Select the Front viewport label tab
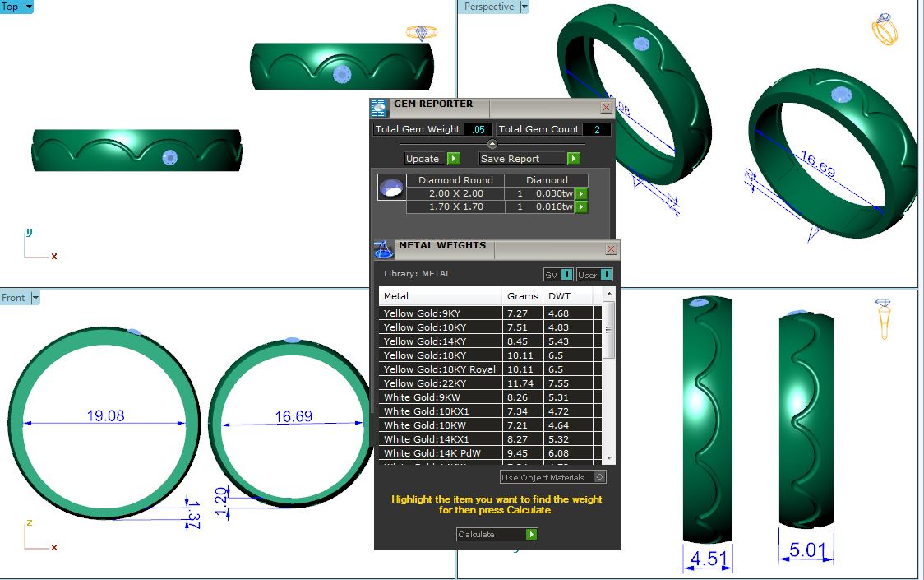 (13, 298)
